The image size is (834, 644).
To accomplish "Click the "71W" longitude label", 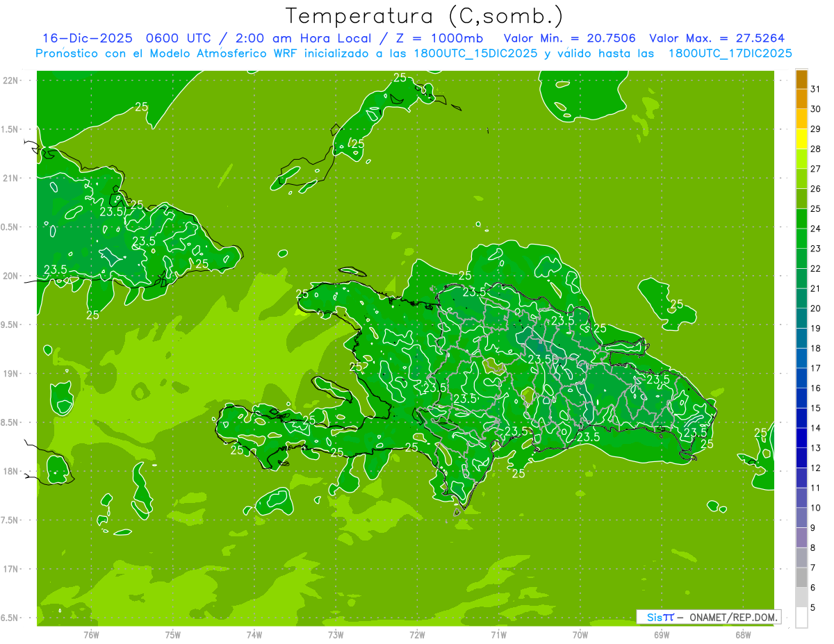I will tap(498, 634).
